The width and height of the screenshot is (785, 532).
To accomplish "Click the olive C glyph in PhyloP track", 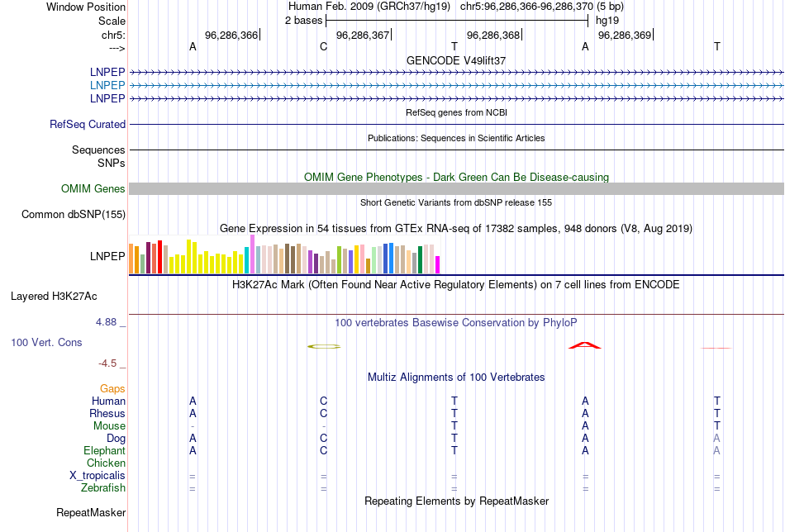I will (x=324, y=346).
